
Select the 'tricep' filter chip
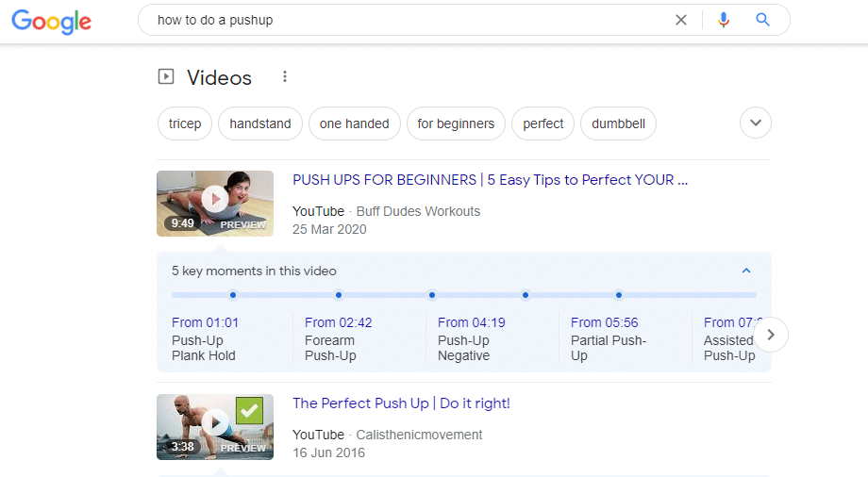click(185, 123)
